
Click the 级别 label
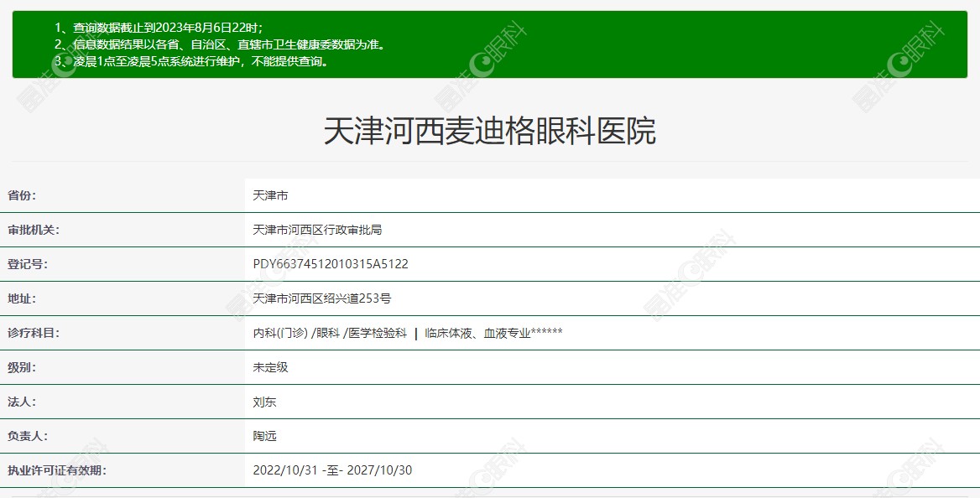(x=22, y=367)
